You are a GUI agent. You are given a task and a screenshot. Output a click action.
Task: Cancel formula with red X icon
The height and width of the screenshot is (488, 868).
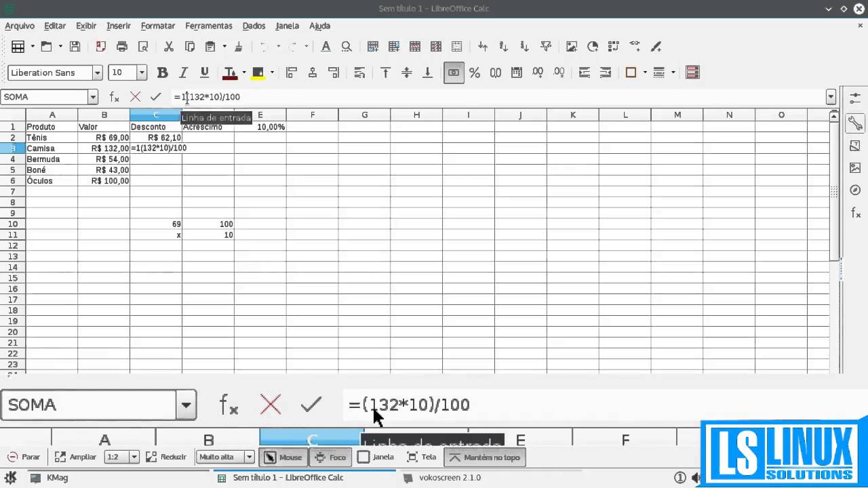tap(135, 97)
